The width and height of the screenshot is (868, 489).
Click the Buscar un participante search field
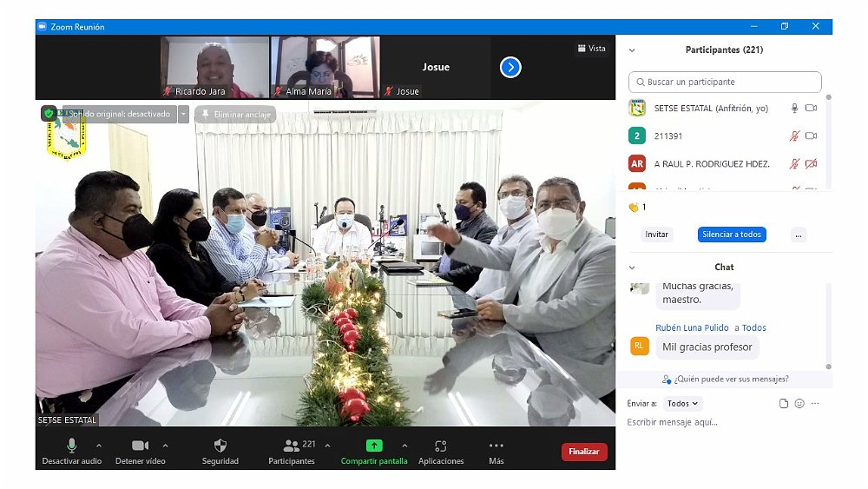point(725,82)
